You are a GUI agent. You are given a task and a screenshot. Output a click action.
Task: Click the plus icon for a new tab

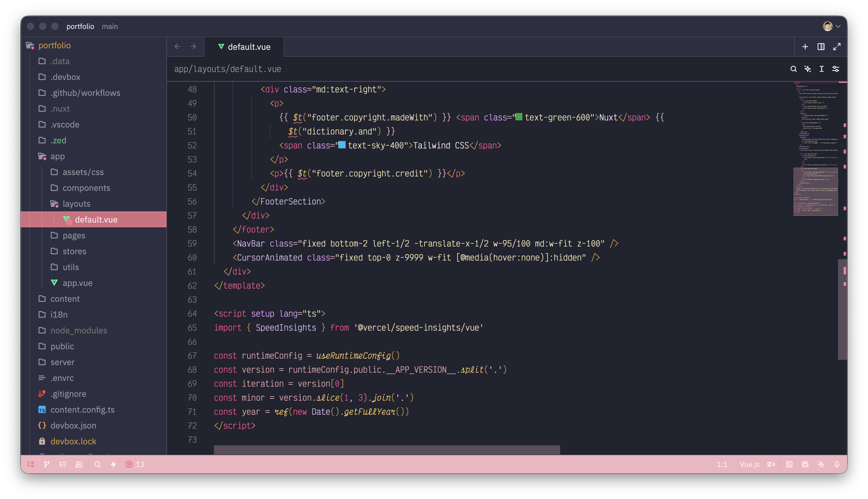(805, 47)
